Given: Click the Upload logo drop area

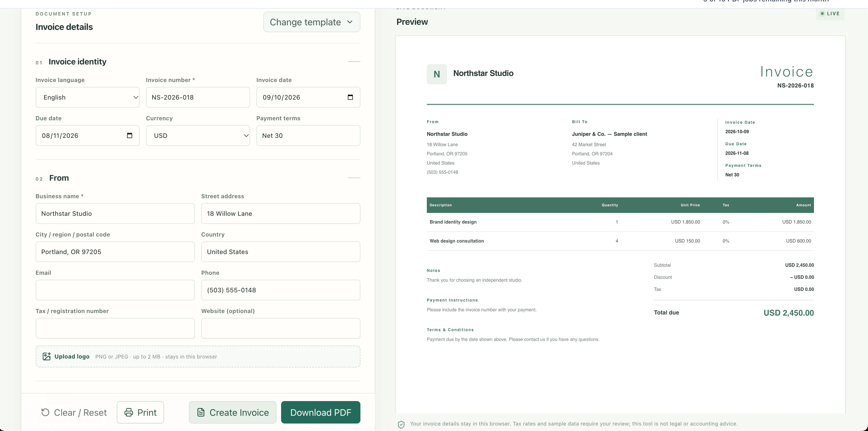Looking at the screenshot, I should (x=198, y=356).
